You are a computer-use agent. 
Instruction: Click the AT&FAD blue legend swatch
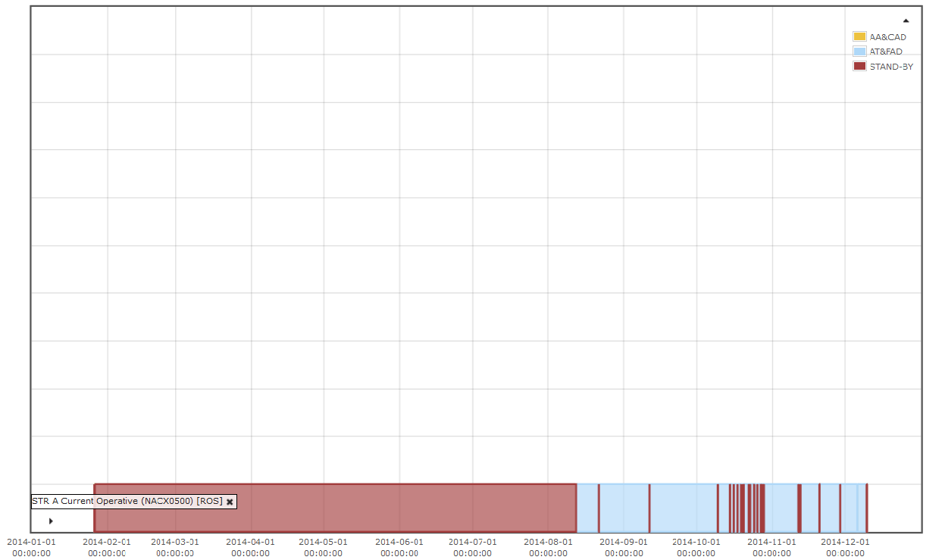tap(859, 52)
